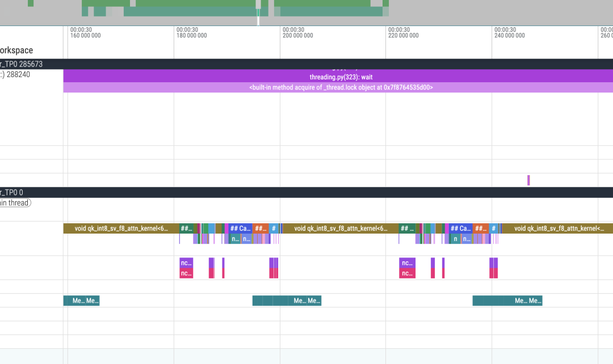Viewport: 613px width, 364px height.
Task: Collapse the TP0 285673 process group header
Action: coord(23,64)
